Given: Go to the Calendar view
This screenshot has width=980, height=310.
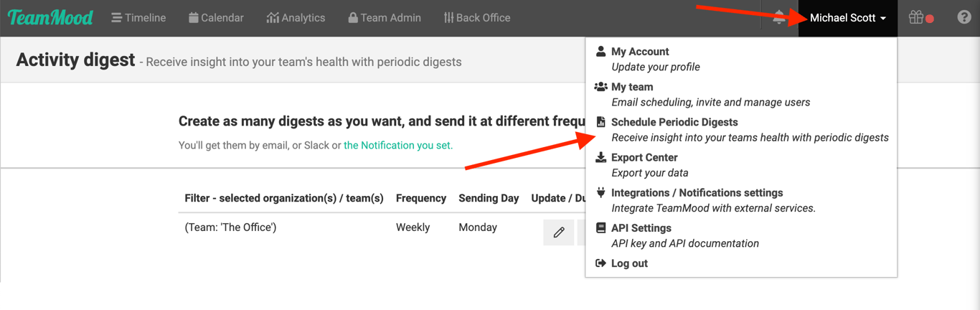Looking at the screenshot, I should tap(216, 18).
